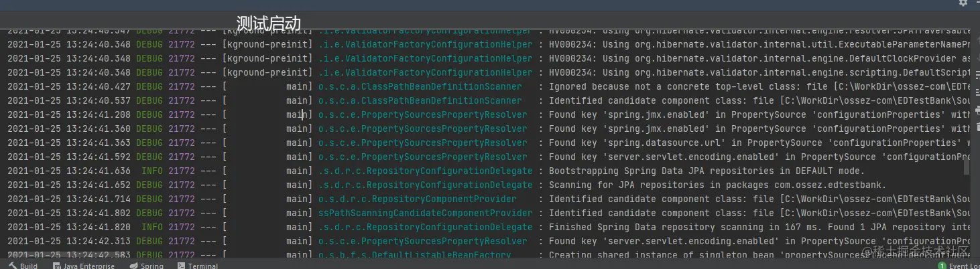Open the Build tool window tab

tap(24, 266)
